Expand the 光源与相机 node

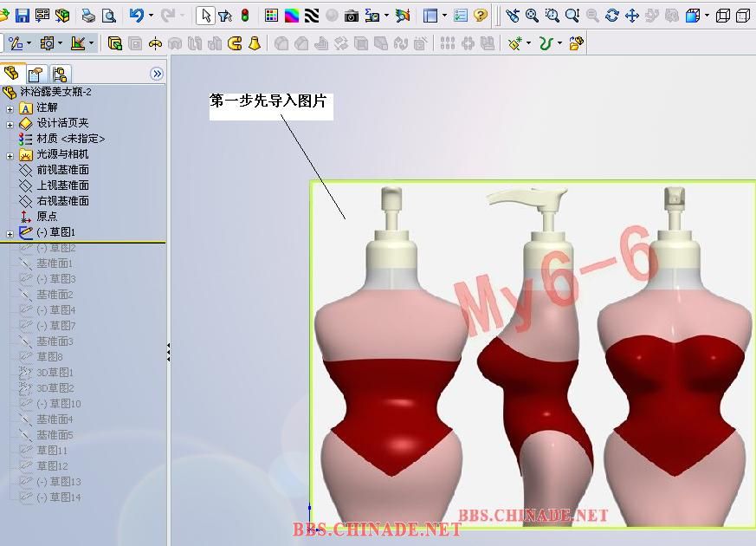10,156
